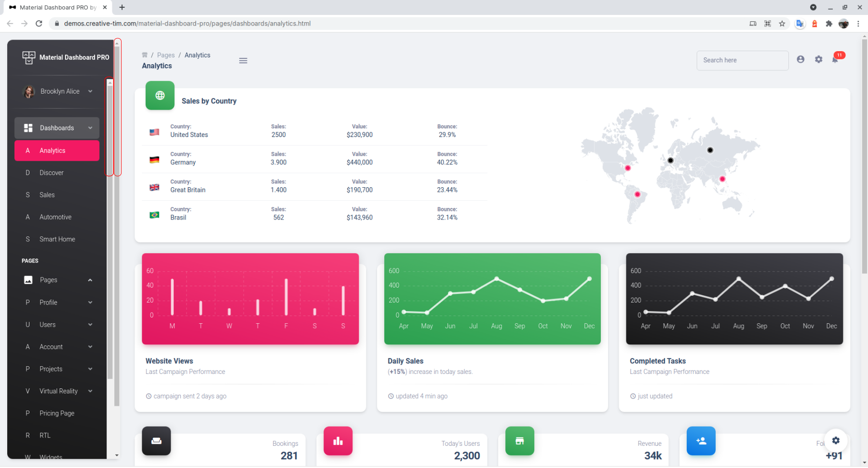Image resolution: width=868 pixels, height=468 pixels.
Task: Click the user account icon in navbar
Action: [800, 59]
